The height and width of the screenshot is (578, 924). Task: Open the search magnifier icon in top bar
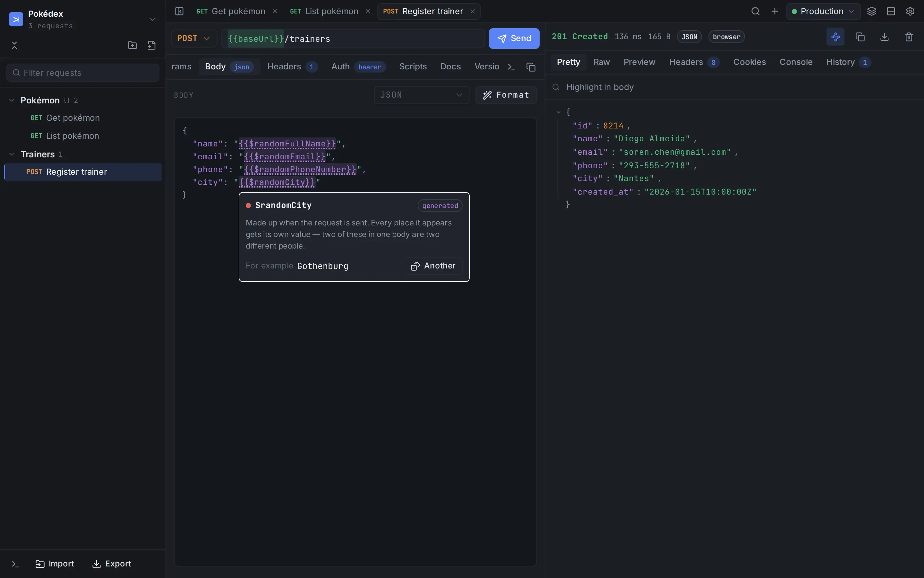pos(755,12)
